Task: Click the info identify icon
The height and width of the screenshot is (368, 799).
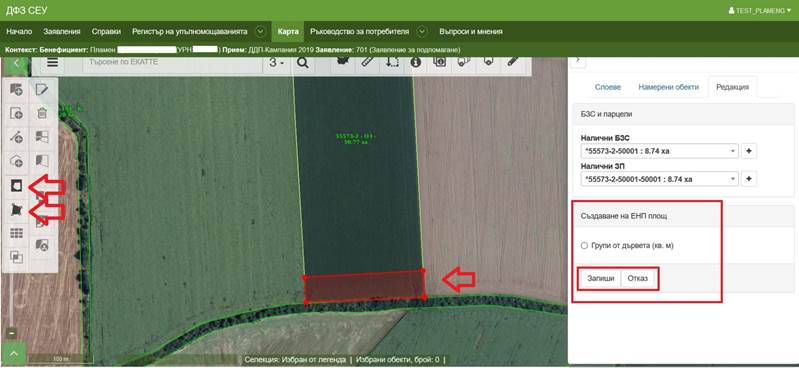Action: click(x=416, y=63)
